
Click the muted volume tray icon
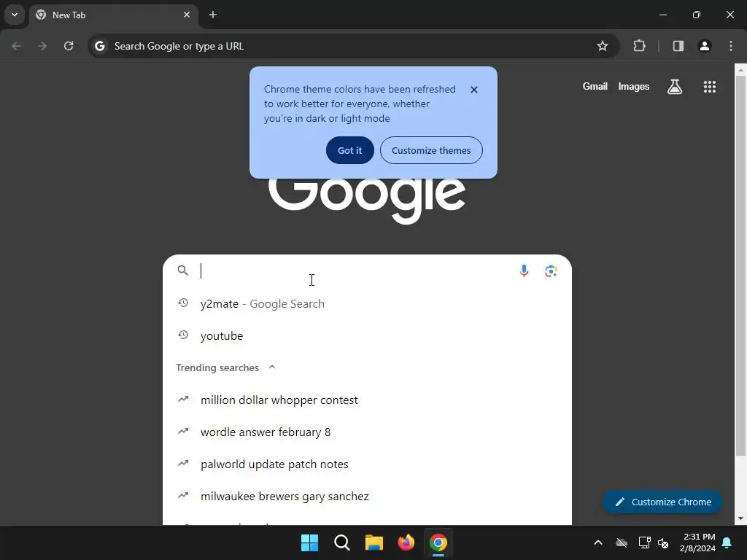click(x=663, y=542)
